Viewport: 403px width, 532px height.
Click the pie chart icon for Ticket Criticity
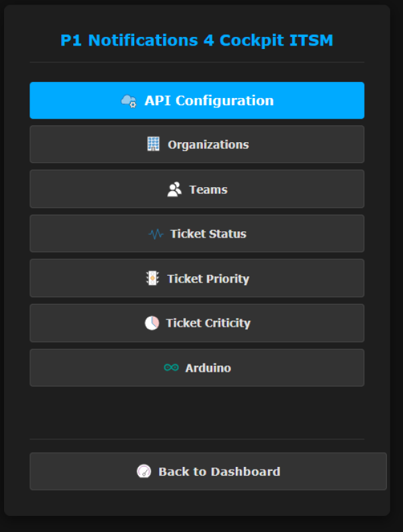tap(152, 323)
